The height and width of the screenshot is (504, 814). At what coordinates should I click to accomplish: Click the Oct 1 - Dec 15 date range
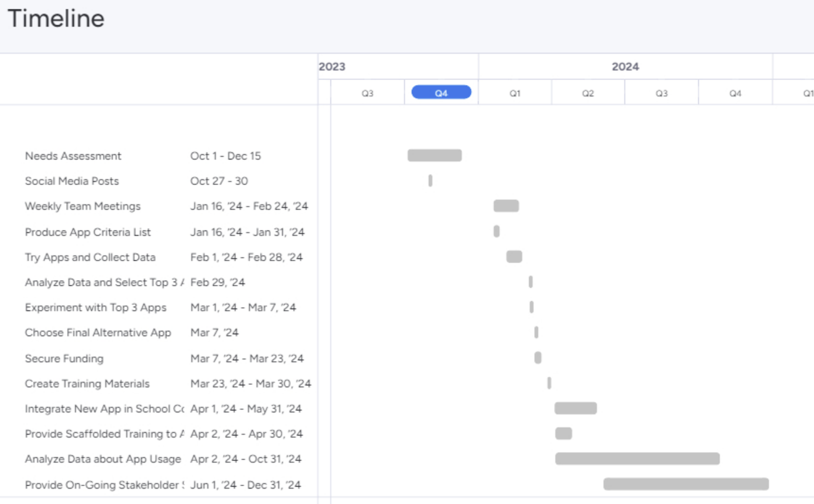(225, 156)
